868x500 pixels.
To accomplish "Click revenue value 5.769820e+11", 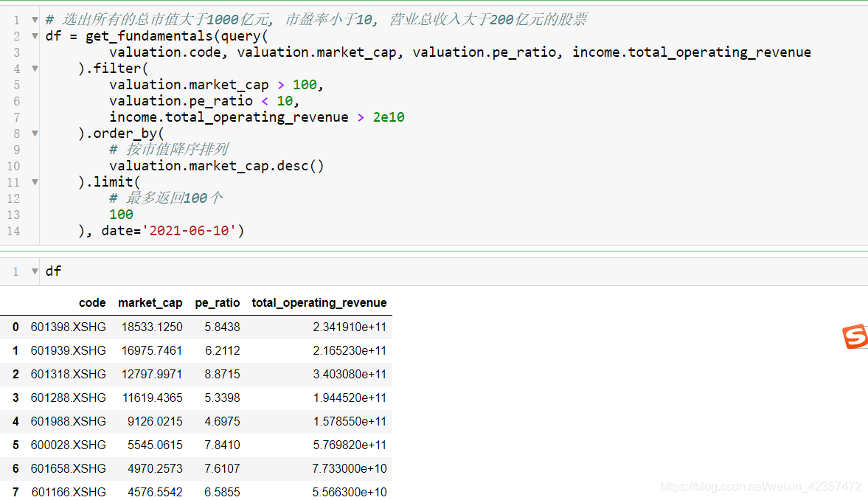I will [x=350, y=445].
